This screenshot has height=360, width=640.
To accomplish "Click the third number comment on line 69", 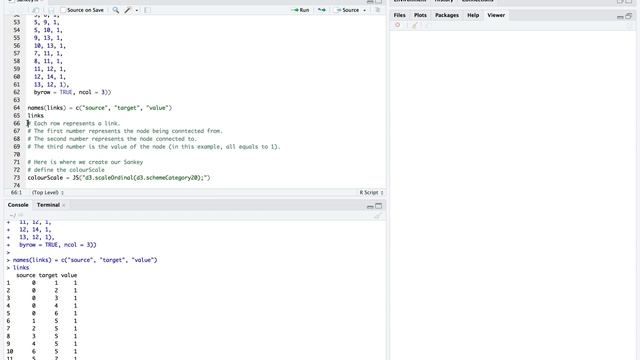I will pyautogui.click(x=154, y=147).
